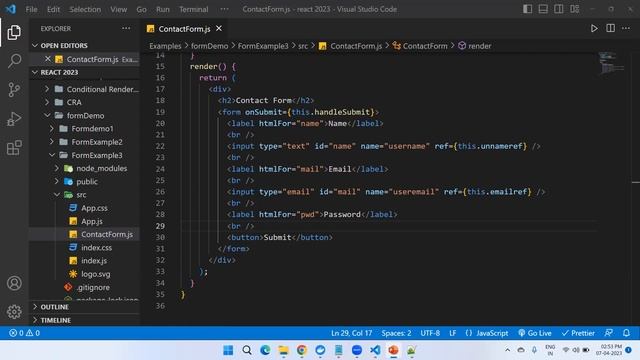Open the Source Control view
The height and width of the screenshot is (360, 640).
point(14,90)
